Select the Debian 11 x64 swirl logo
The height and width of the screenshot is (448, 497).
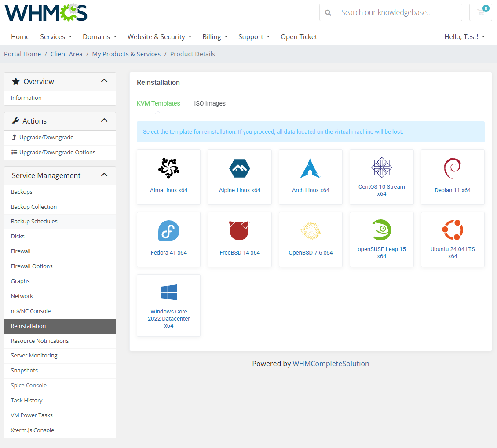click(x=452, y=168)
